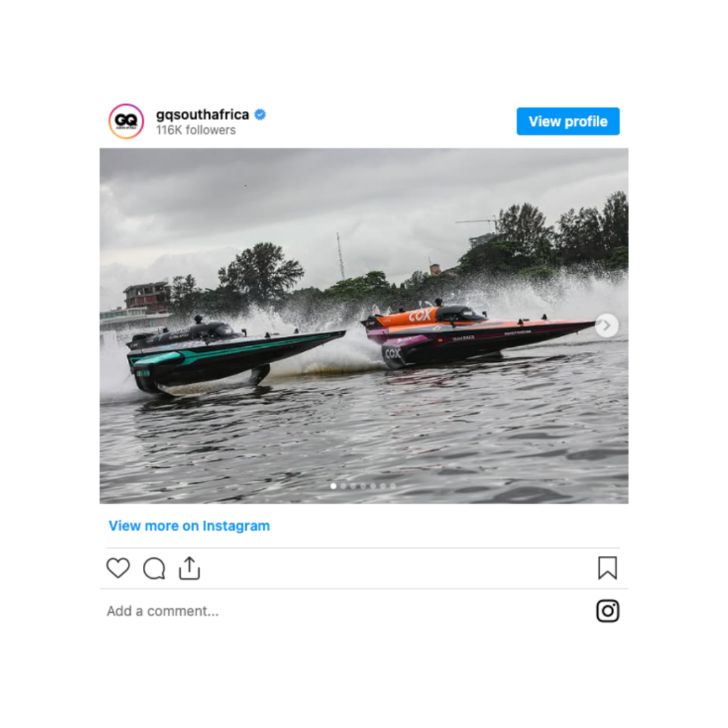Jump to the fourth carousel dot

[x=363, y=486]
